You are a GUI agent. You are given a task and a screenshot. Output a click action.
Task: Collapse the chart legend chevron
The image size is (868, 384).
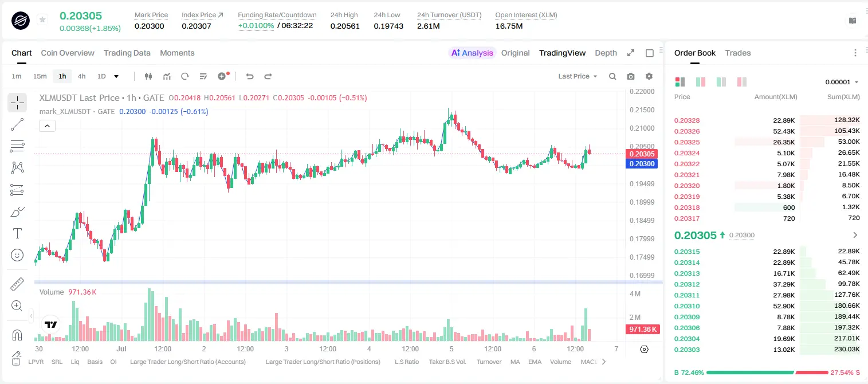(47, 126)
